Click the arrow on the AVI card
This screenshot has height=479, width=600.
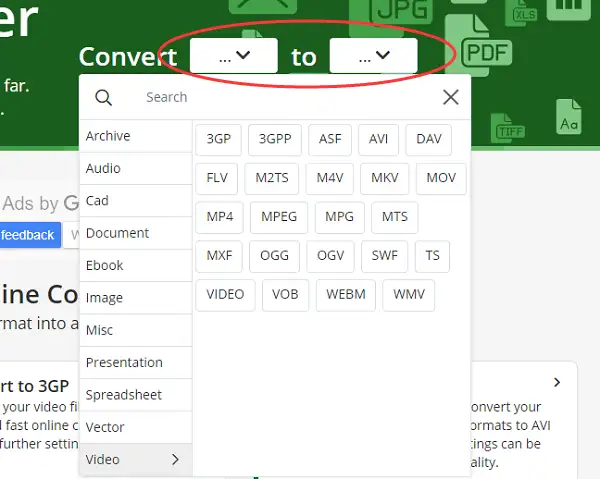557,382
